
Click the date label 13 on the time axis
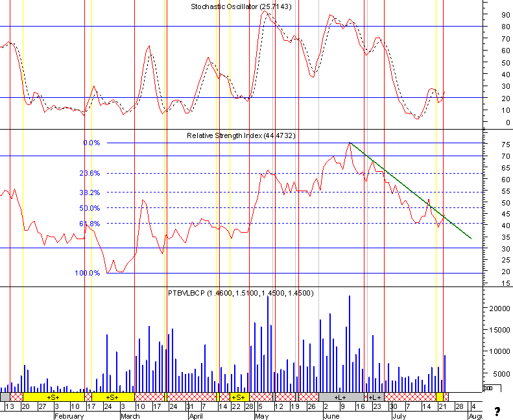[x=10, y=406]
